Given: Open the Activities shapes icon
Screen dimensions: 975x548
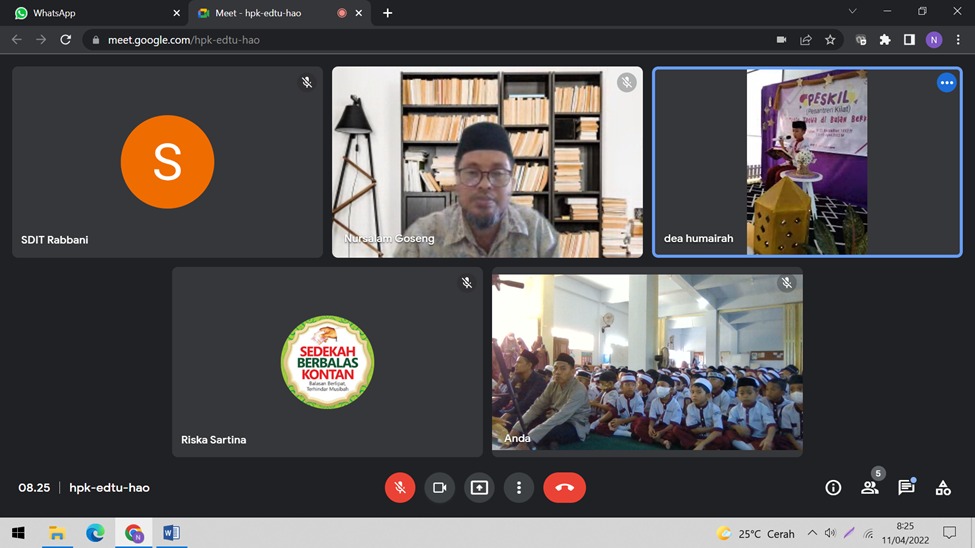Looking at the screenshot, I should [943, 487].
